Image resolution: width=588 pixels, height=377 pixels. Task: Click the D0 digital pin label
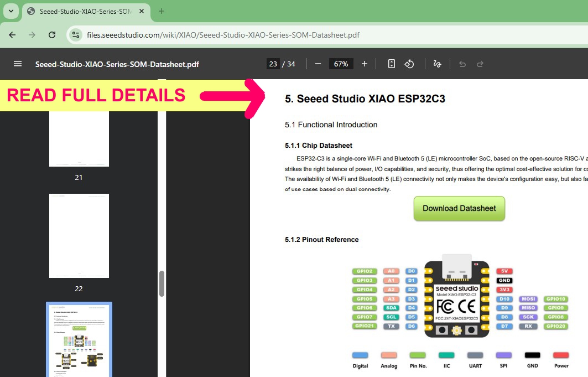[x=412, y=271]
